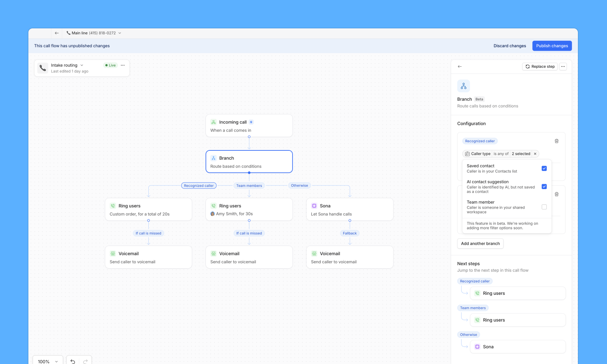Click Recognized caller tag in Configuration

point(480,141)
